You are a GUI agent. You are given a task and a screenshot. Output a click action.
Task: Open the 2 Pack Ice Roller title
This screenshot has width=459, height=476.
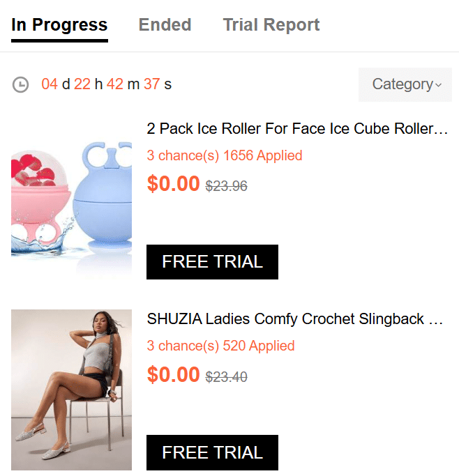click(296, 129)
